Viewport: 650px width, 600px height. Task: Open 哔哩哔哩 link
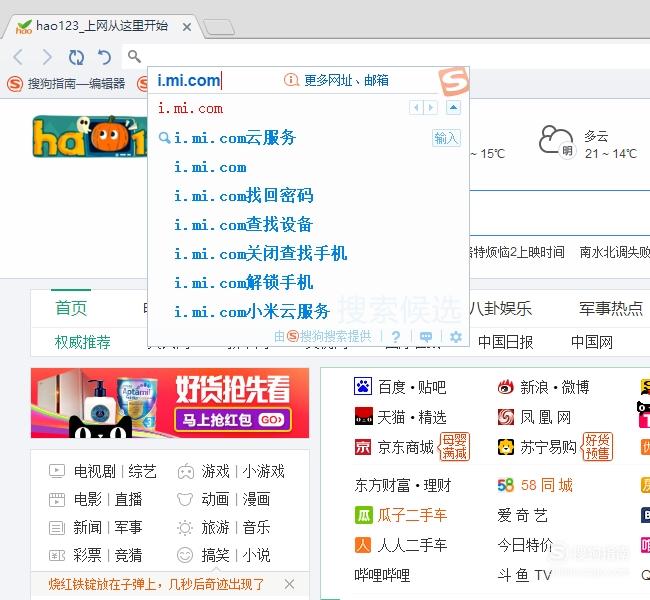tap(382, 575)
